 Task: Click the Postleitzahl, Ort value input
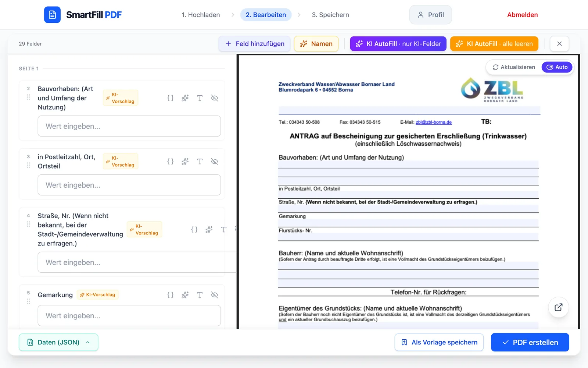(129, 185)
